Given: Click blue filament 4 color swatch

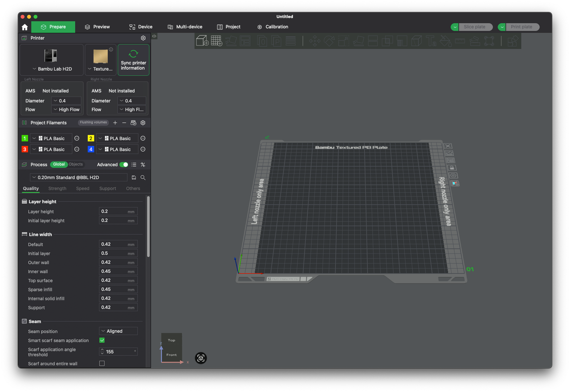Looking at the screenshot, I should [x=91, y=150].
